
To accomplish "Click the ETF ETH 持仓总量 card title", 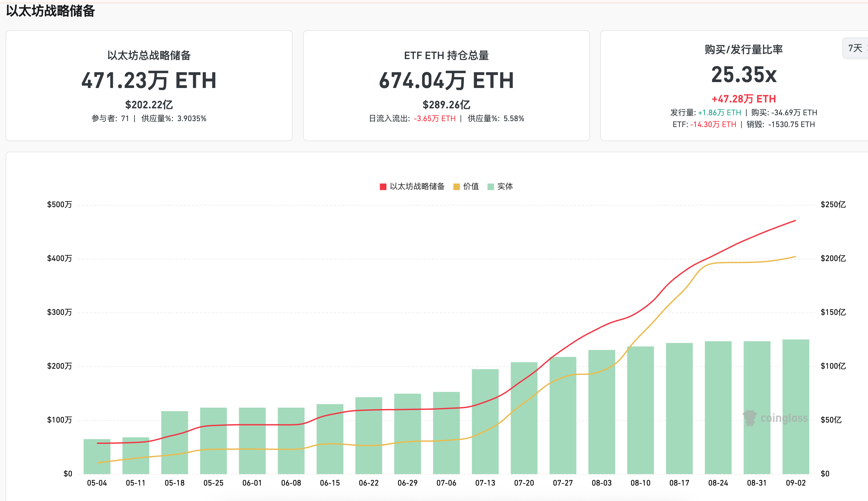I will click(446, 55).
